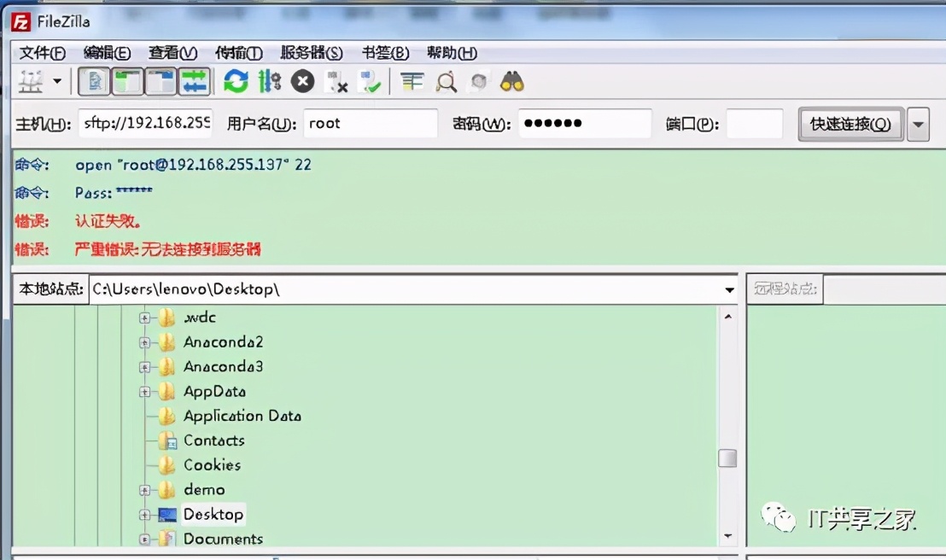Click the FileZilla title bar icon

[21, 22]
